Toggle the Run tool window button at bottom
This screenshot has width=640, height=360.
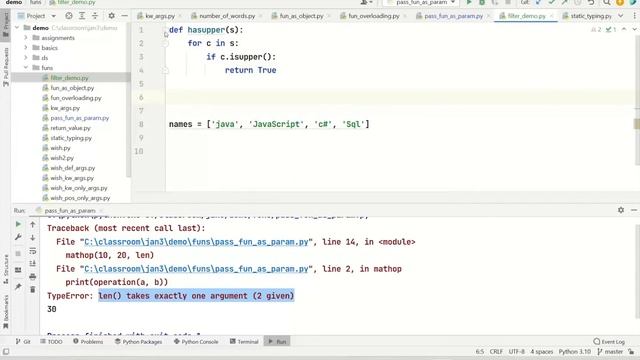click(277, 341)
